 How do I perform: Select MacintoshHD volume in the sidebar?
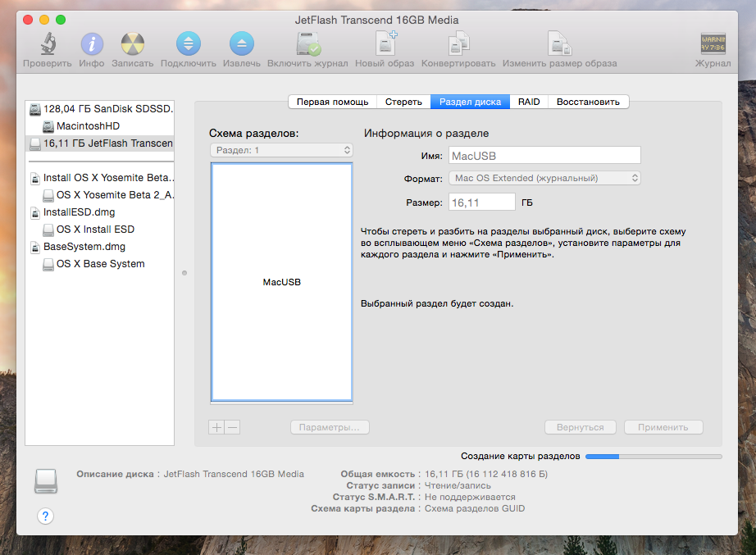pos(88,126)
